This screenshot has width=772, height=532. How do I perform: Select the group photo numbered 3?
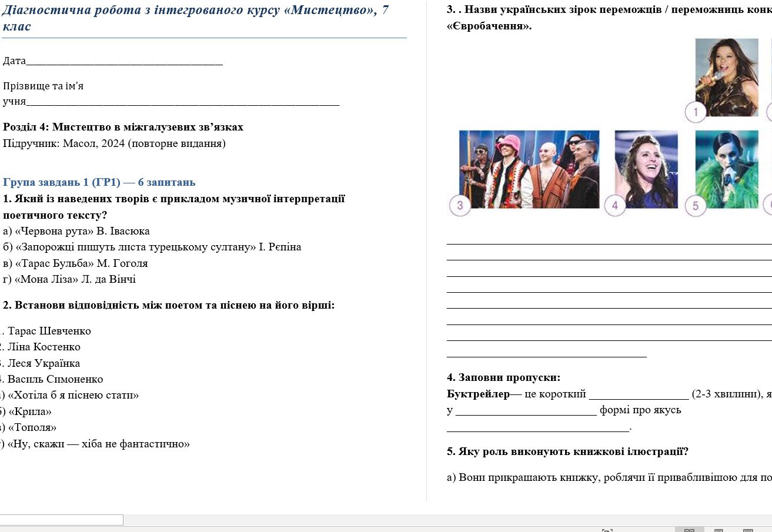[x=529, y=169]
